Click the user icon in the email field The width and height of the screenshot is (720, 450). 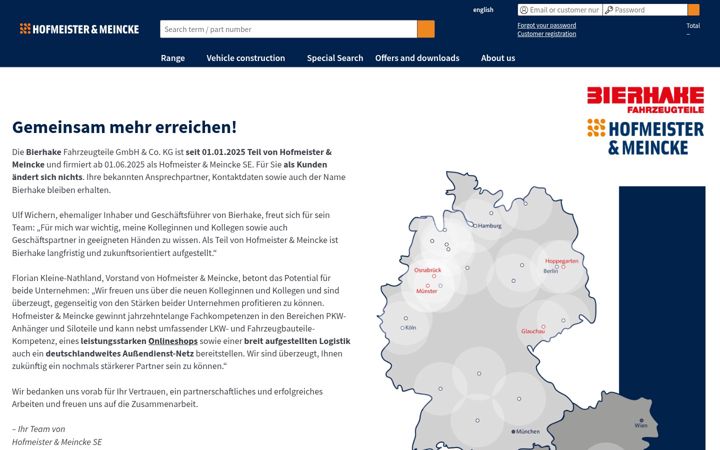(524, 10)
